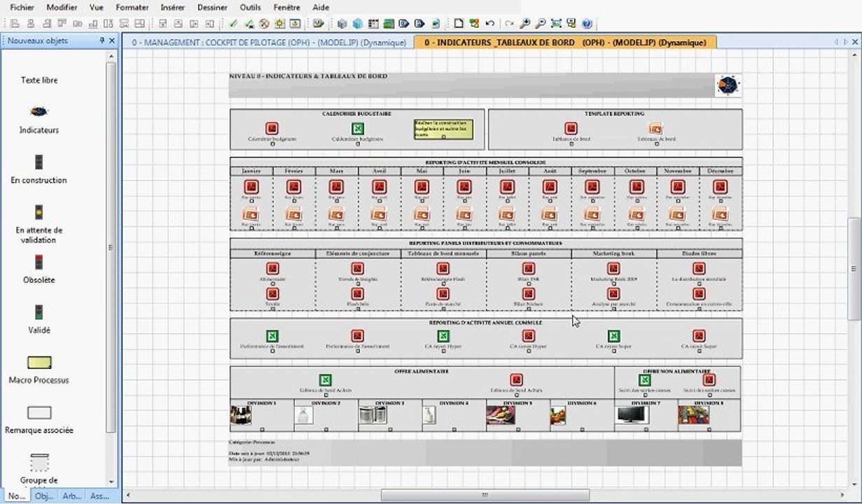Open the Outils menu
This screenshot has height=504, width=862.
pos(250,7)
